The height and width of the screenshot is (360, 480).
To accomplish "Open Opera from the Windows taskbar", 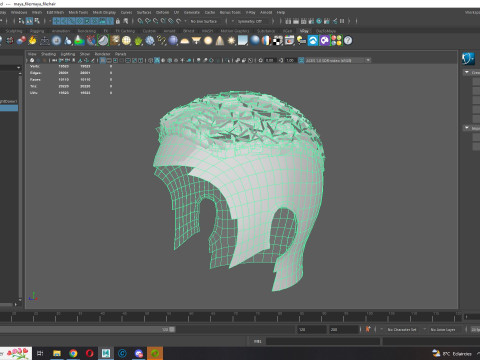I will (89, 353).
